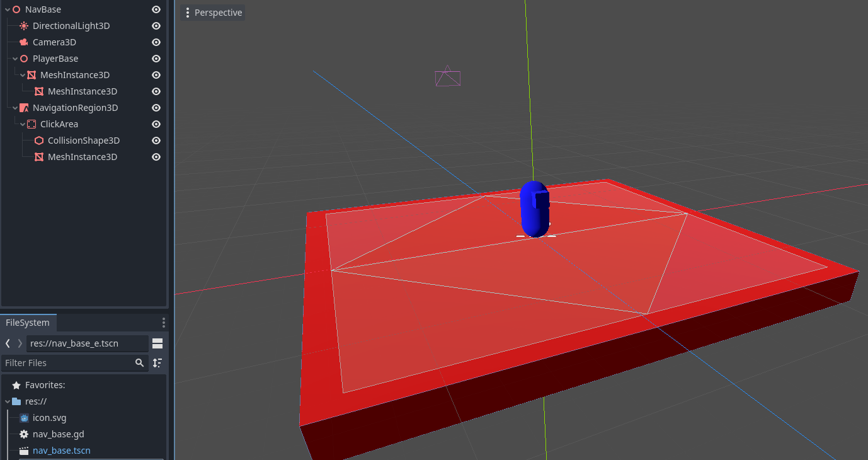Select nav_base.tscn in FileSystem
The width and height of the screenshot is (868, 460).
(x=62, y=451)
